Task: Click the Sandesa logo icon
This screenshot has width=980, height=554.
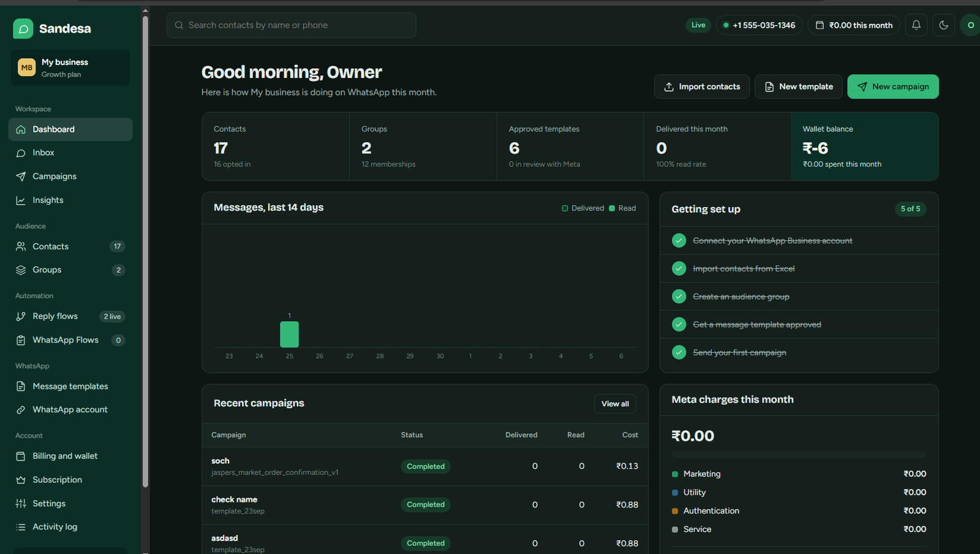Action: click(23, 28)
